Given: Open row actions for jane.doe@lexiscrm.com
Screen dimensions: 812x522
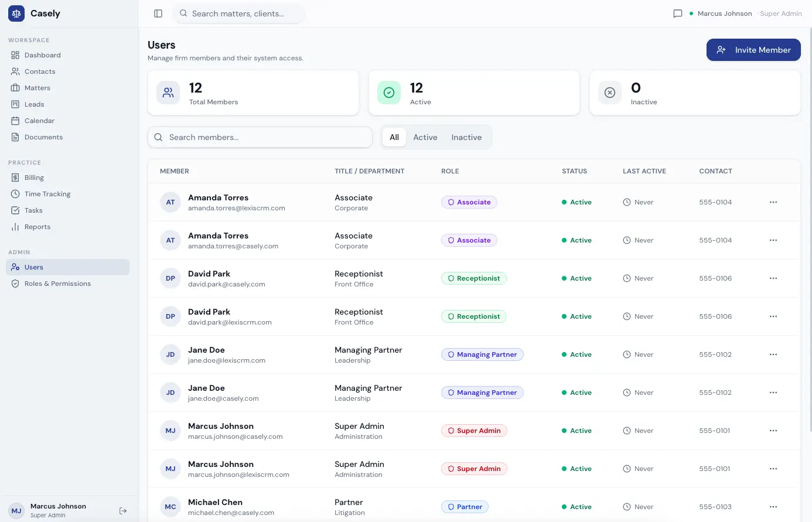Looking at the screenshot, I should (x=773, y=354).
